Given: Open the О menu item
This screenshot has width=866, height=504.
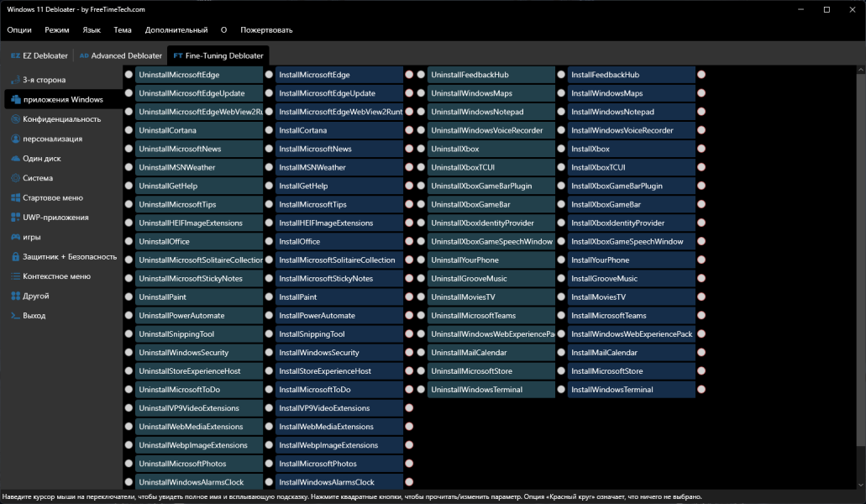Looking at the screenshot, I should 223,29.
